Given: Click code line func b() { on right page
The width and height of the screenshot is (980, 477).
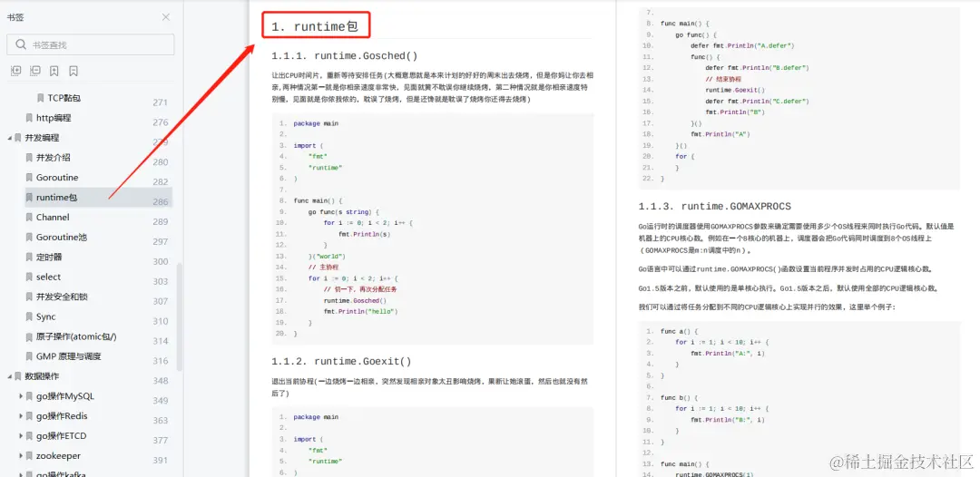Looking at the screenshot, I should tap(679, 398).
